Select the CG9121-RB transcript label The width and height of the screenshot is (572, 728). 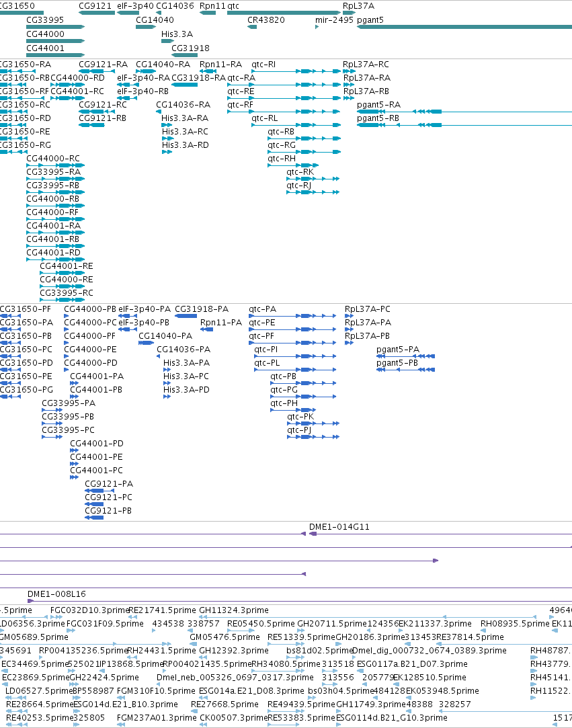pyautogui.click(x=103, y=118)
